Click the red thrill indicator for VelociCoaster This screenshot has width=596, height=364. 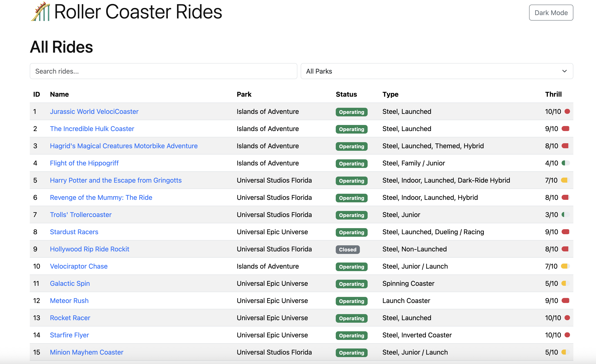tap(567, 112)
